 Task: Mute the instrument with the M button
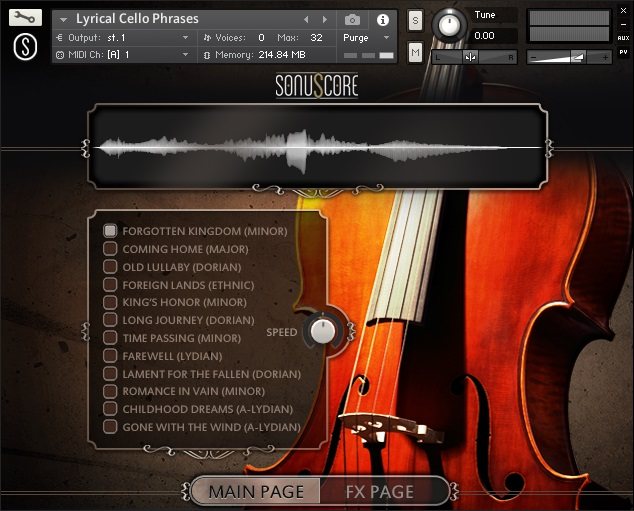(x=415, y=52)
